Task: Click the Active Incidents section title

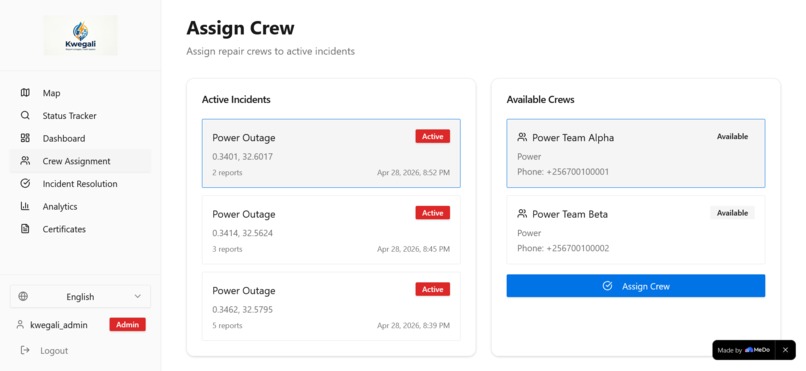Action: pyautogui.click(x=236, y=99)
